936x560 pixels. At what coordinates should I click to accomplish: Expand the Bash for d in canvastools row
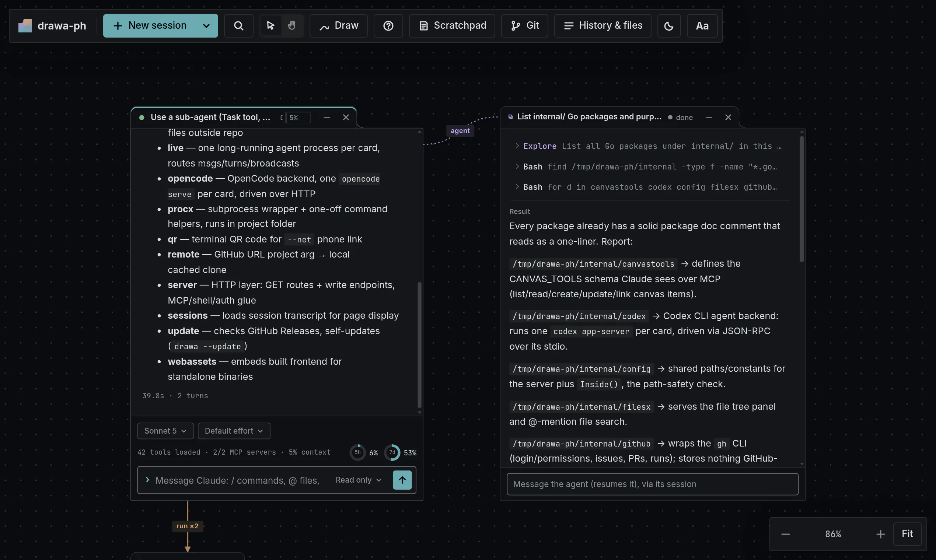click(649, 187)
